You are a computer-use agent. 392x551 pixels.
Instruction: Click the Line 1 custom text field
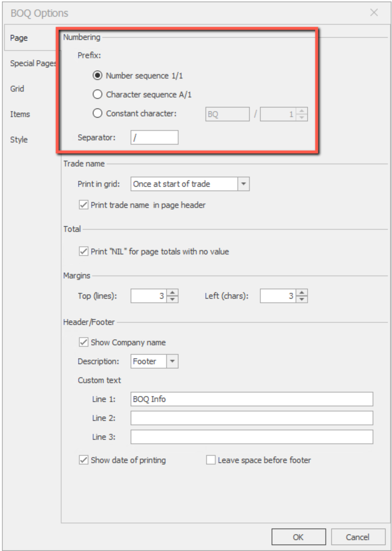click(x=251, y=399)
